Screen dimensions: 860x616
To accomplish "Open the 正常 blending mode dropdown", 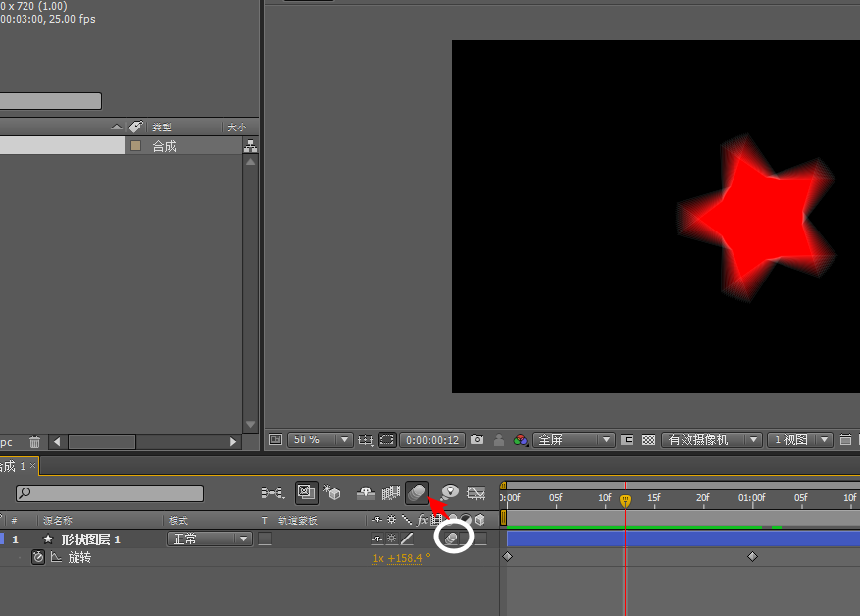I will (210, 539).
